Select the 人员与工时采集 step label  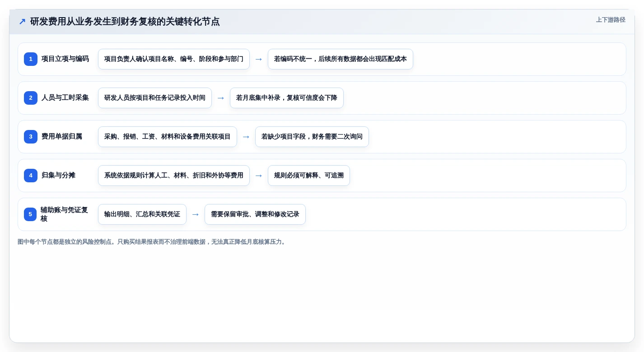point(65,98)
